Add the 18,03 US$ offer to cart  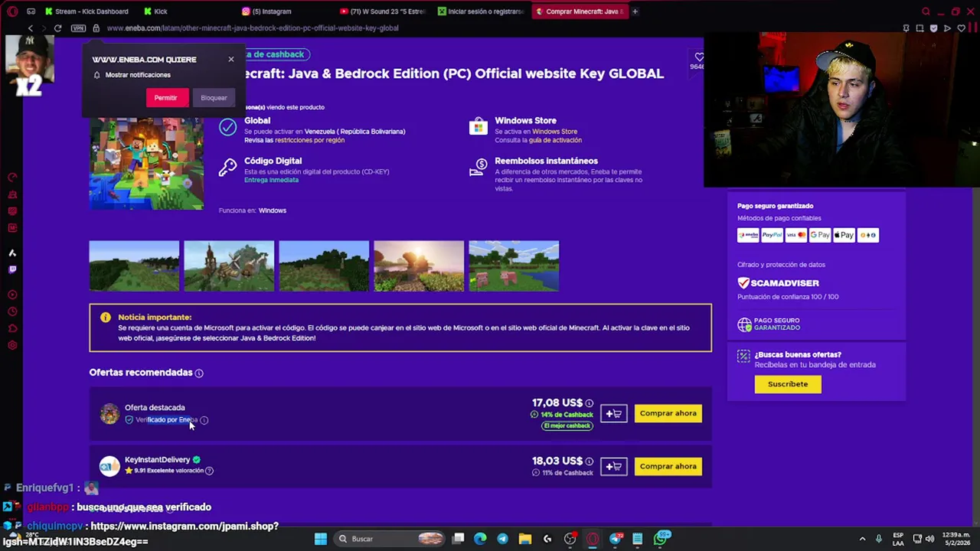(x=613, y=466)
